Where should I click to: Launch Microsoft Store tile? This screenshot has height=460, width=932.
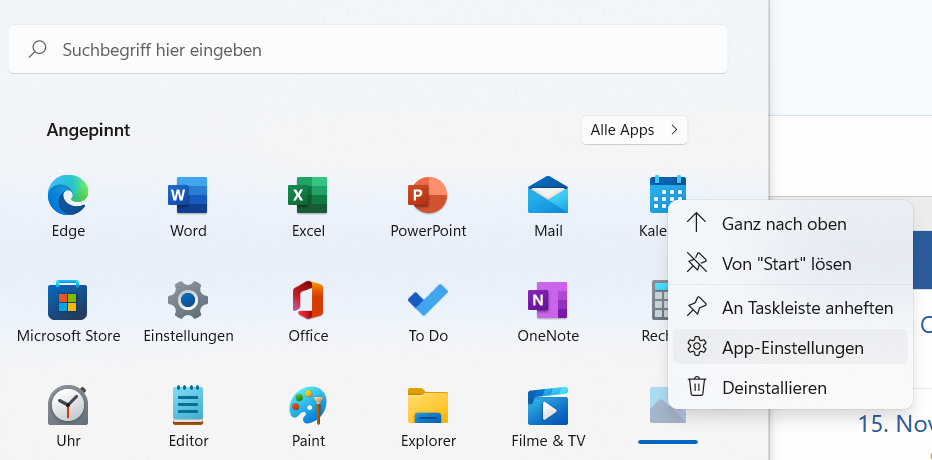pyautogui.click(x=68, y=311)
